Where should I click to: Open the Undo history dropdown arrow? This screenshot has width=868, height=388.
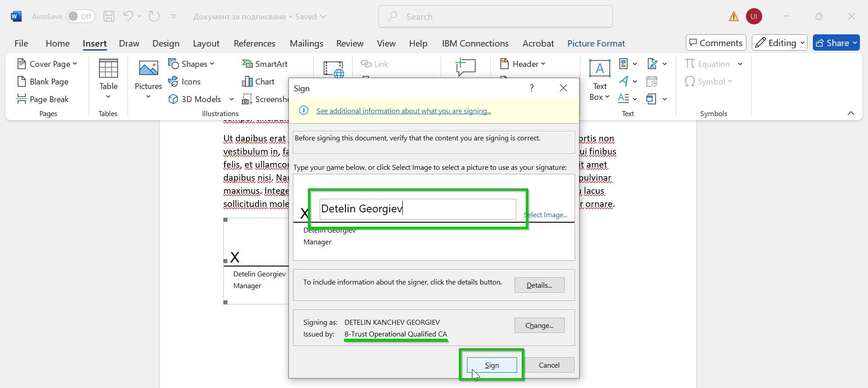(x=139, y=16)
